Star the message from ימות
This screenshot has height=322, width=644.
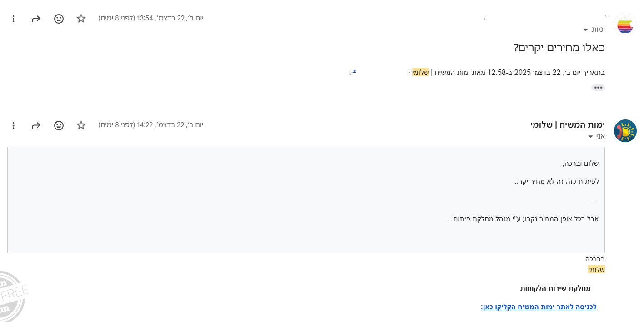(x=80, y=19)
